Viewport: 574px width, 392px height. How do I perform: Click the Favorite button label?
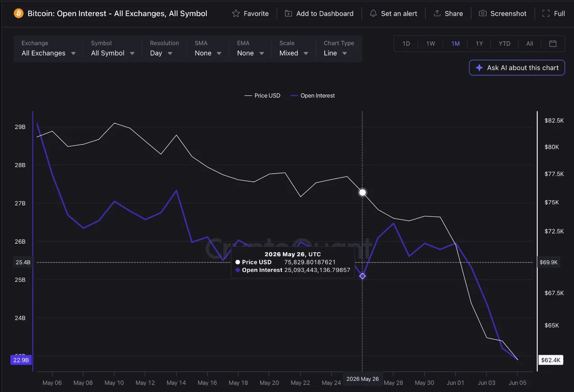pyautogui.click(x=256, y=13)
